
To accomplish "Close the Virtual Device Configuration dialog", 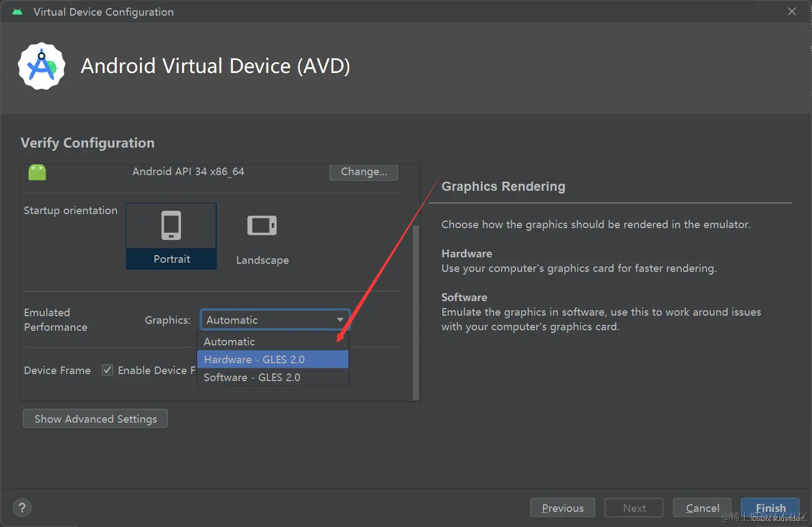I will (792, 11).
